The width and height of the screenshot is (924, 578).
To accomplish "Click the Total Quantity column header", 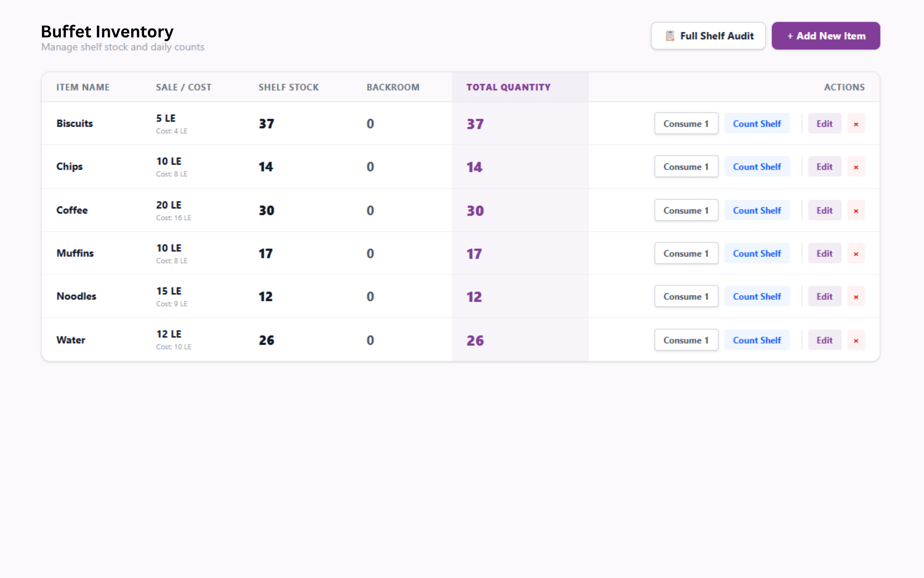I will click(x=509, y=87).
